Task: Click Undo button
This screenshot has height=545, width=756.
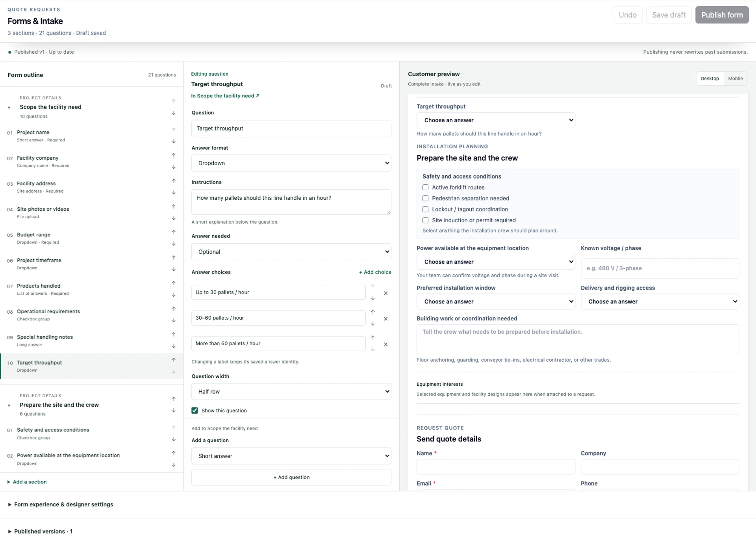Action: [628, 15]
